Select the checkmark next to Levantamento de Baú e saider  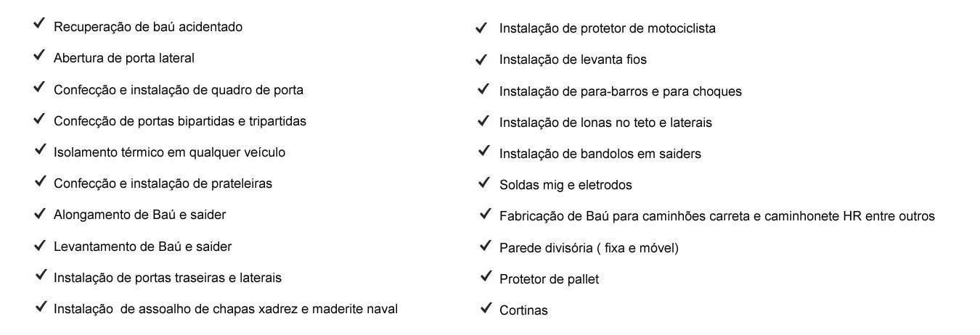(39, 245)
